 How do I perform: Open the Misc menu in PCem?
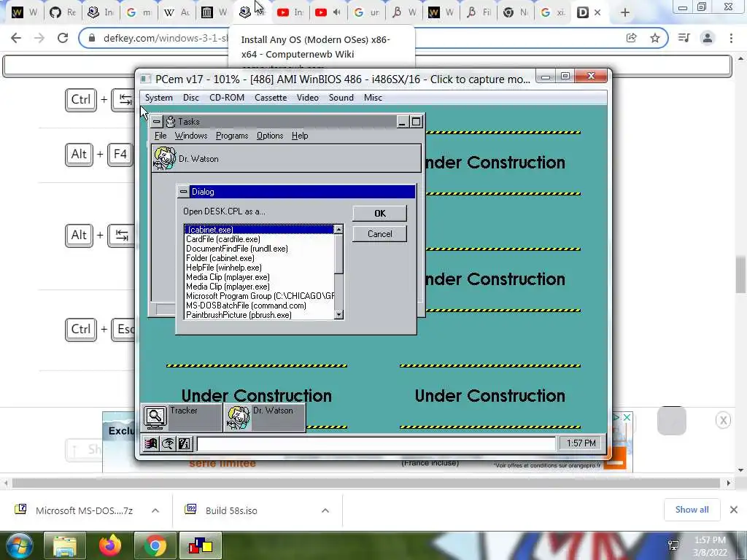tap(373, 98)
